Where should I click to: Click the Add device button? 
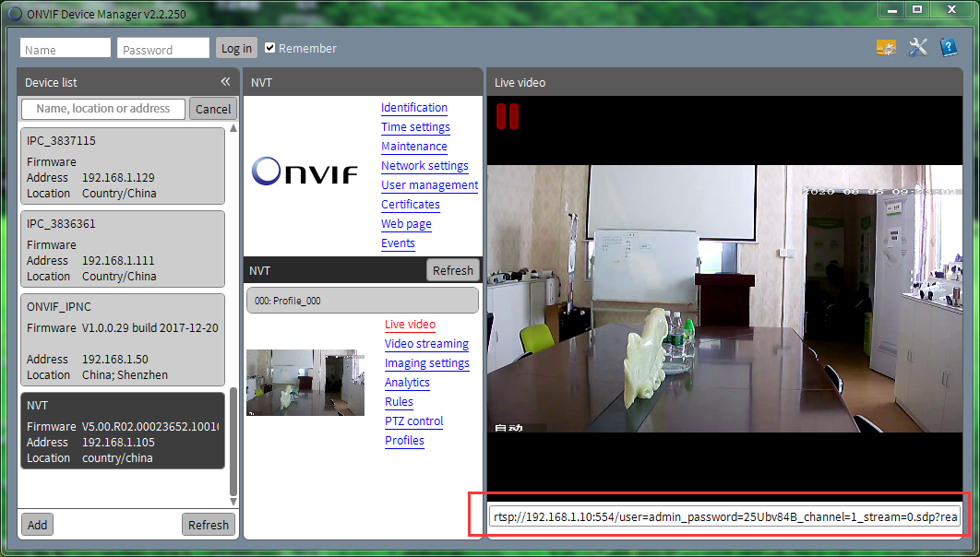[x=37, y=525]
